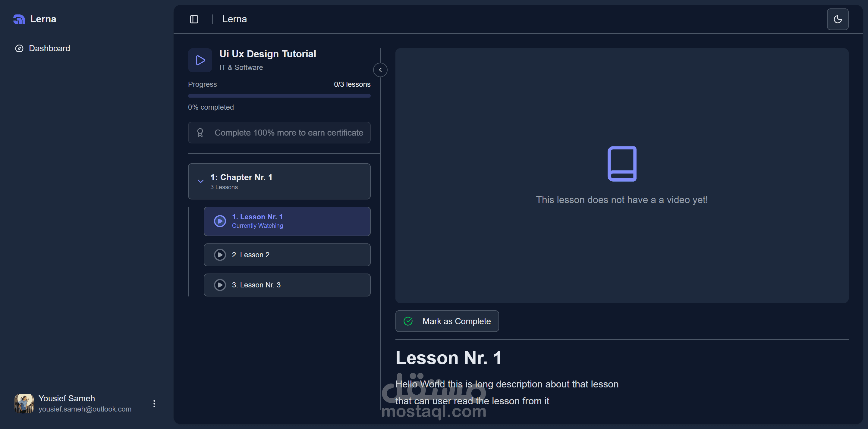Collapse the course panel with the left chevron
This screenshot has height=429, width=868.
[x=380, y=70]
